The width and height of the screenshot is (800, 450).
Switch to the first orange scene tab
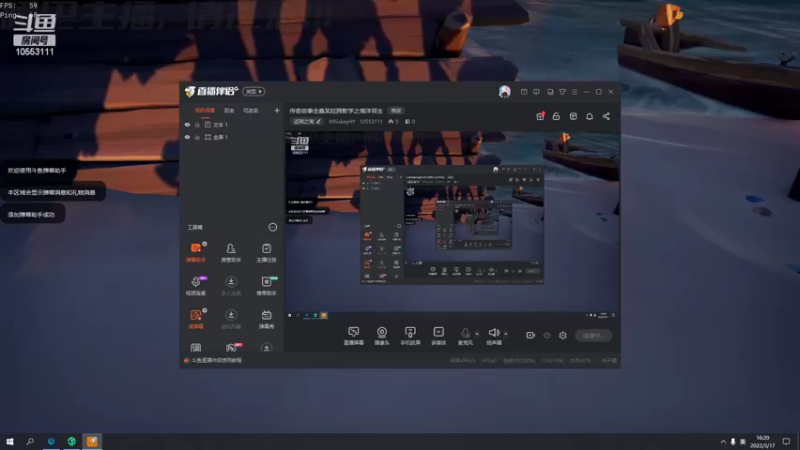tap(205, 110)
